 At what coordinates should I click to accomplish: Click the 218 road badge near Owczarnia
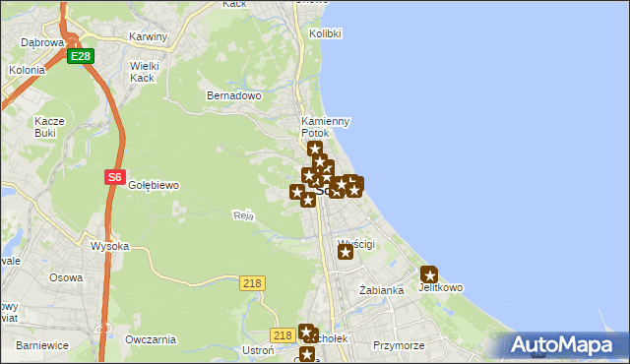(x=252, y=283)
